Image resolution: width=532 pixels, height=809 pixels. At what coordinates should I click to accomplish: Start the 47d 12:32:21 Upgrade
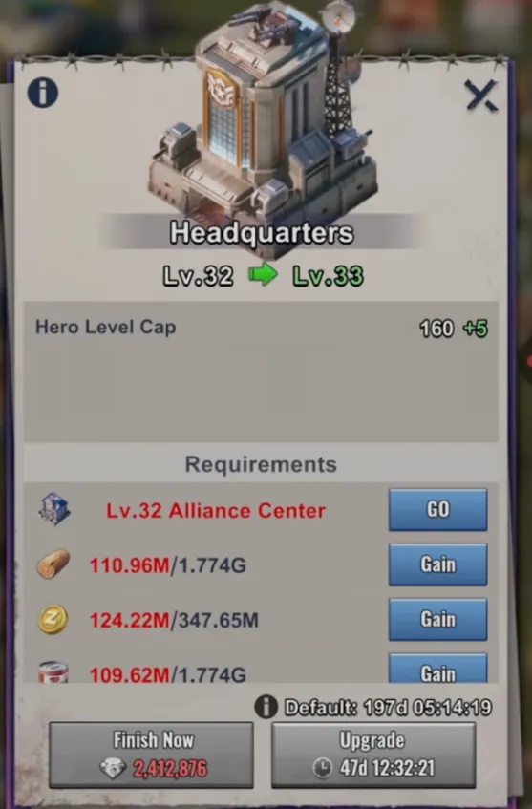[373, 755]
